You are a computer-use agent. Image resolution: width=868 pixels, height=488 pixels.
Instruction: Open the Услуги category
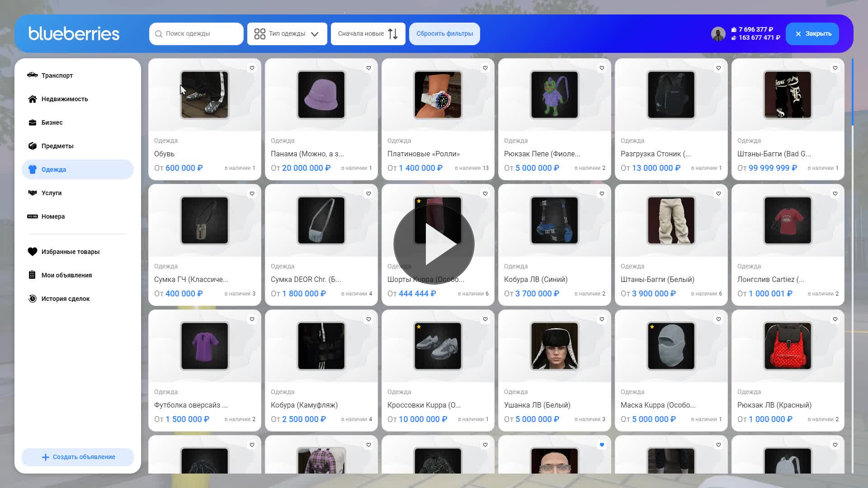78,193
